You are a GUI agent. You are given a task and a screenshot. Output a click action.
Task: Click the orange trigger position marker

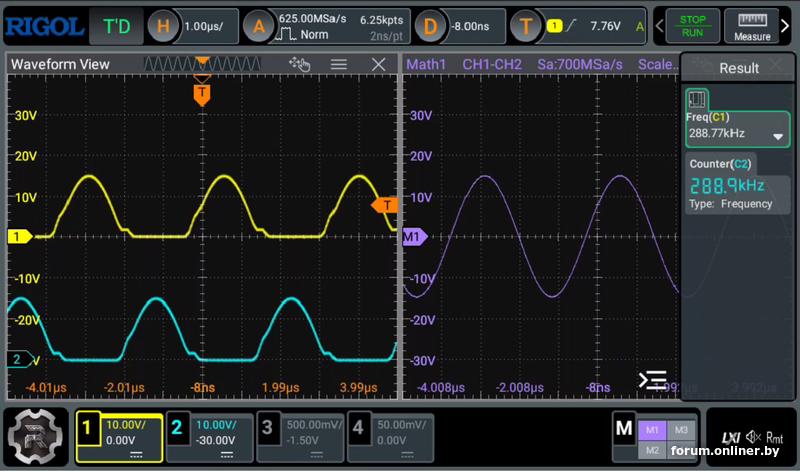point(202,94)
